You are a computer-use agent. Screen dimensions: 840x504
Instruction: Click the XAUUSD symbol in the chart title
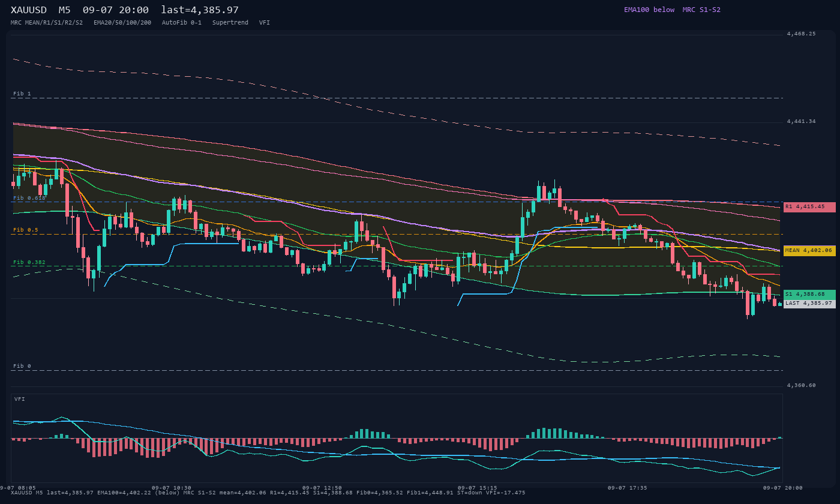tap(29, 10)
